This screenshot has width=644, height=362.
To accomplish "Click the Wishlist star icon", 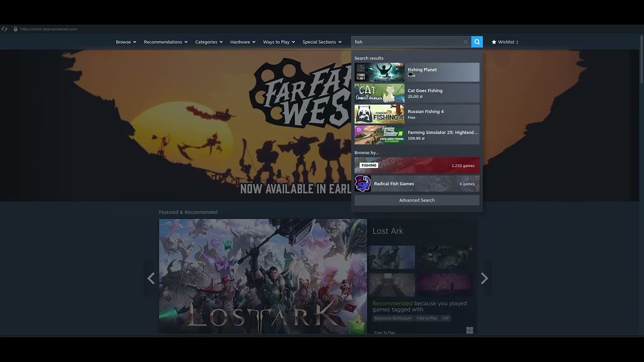I will (x=494, y=42).
